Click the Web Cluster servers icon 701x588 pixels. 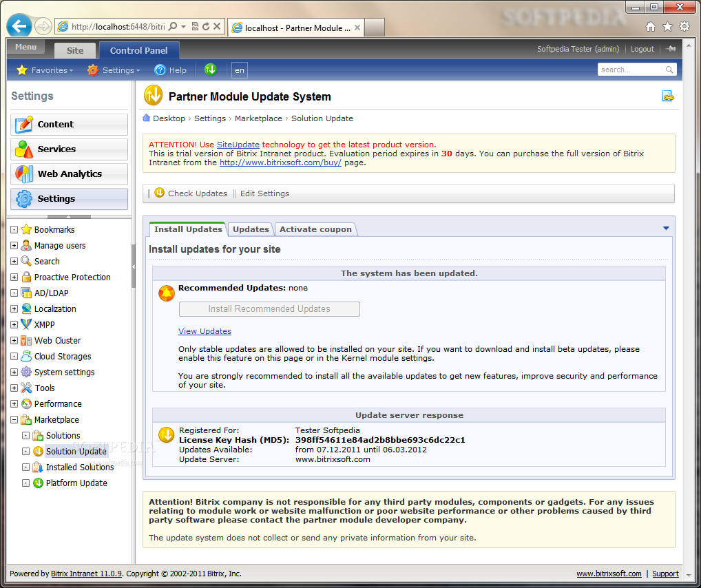pyautogui.click(x=26, y=341)
